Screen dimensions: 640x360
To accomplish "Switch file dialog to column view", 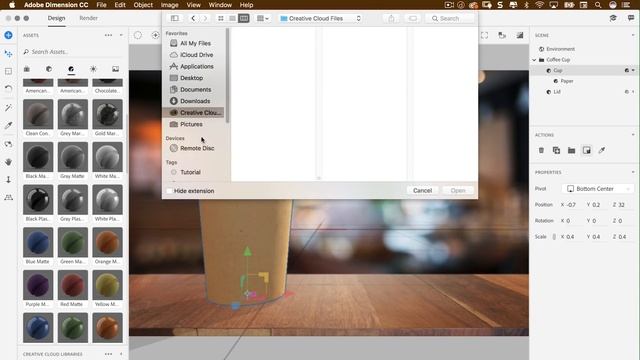I will point(244,18).
